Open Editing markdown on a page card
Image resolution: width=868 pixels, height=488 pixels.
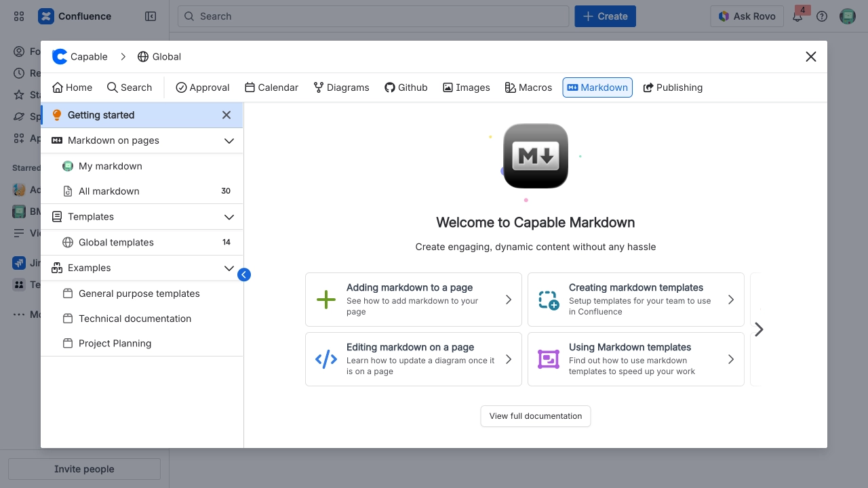coord(414,359)
